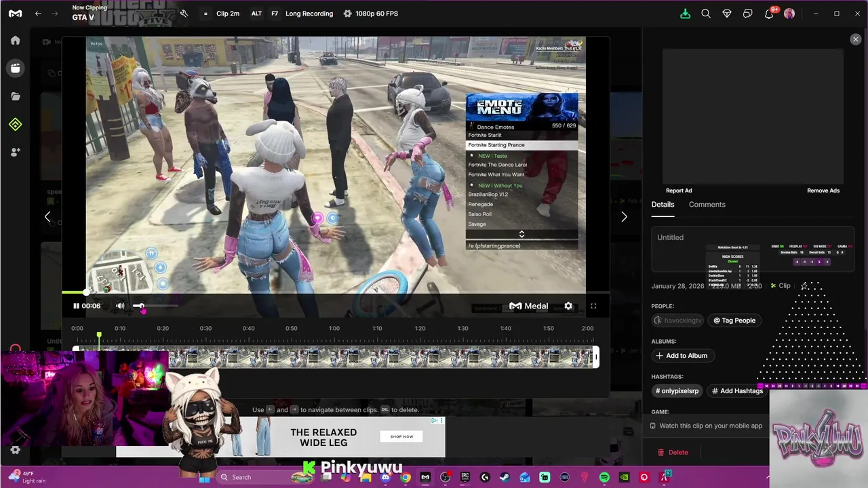Click the green diamond sidebar icon
The width and height of the screenshot is (868, 488).
pos(15,124)
